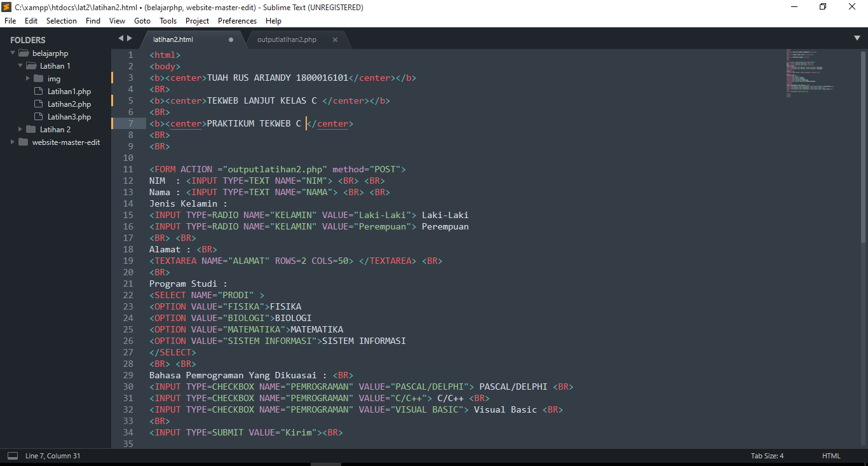Click the minimap code preview

(810, 72)
